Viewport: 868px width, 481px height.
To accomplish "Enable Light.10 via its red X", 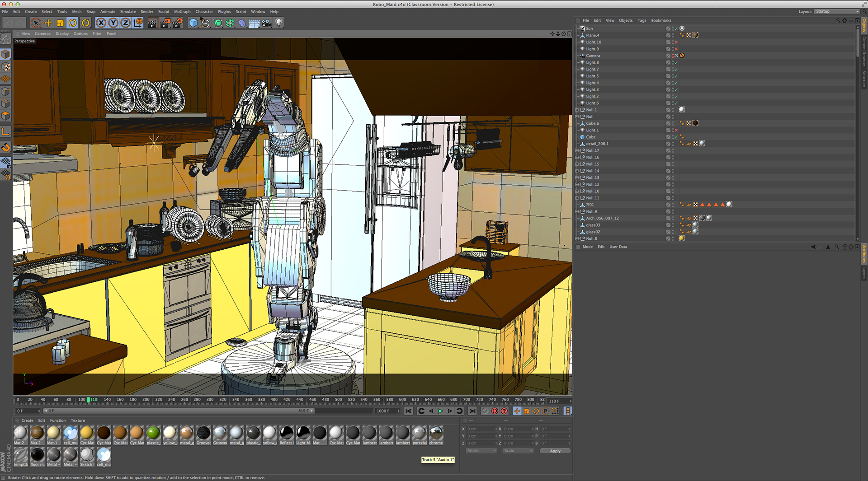I will 676,42.
